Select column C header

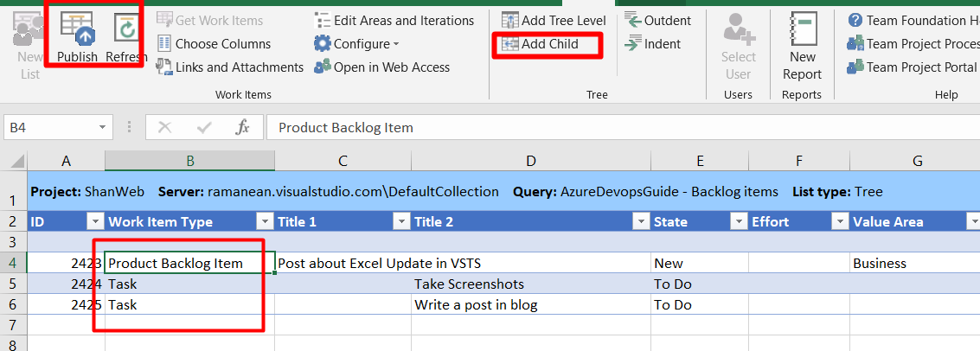point(343,161)
